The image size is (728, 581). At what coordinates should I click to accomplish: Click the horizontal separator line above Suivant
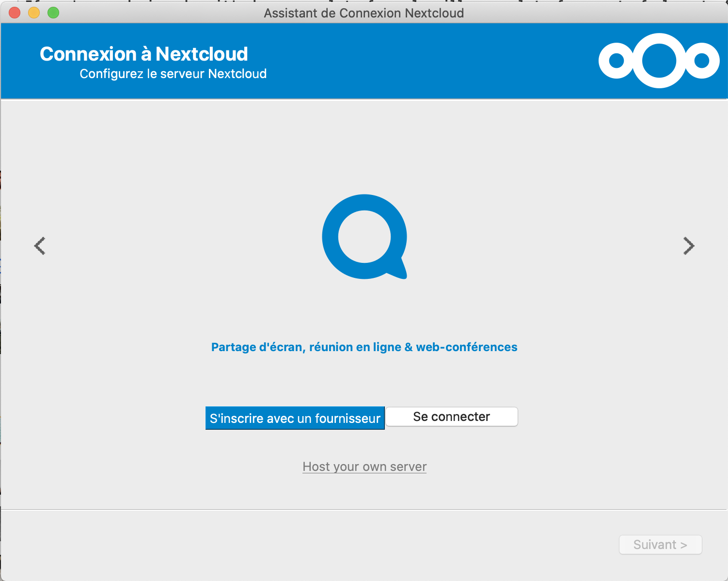[364, 509]
